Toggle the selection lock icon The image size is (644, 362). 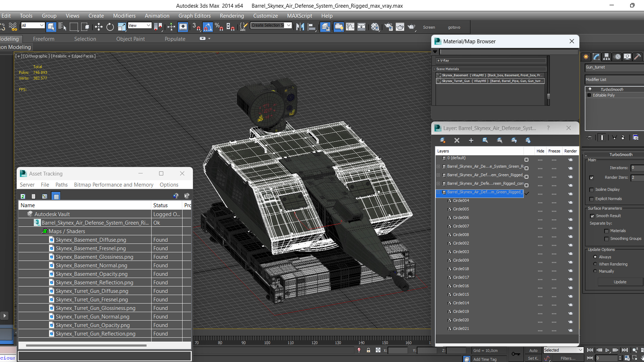(x=368, y=350)
